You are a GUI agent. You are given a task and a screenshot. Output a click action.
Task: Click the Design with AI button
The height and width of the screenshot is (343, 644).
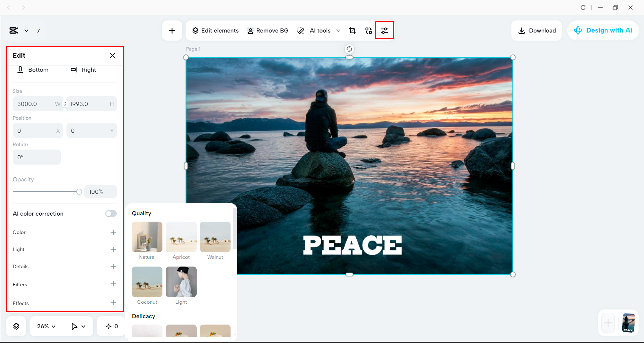pos(603,30)
